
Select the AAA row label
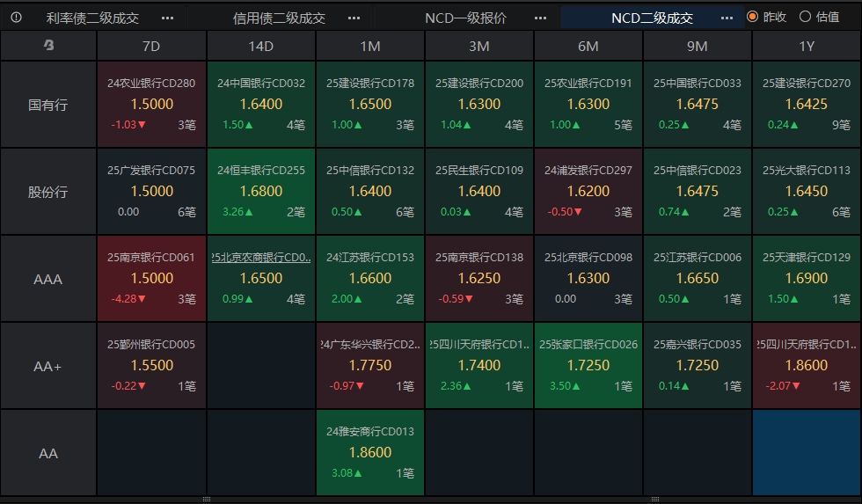48,279
